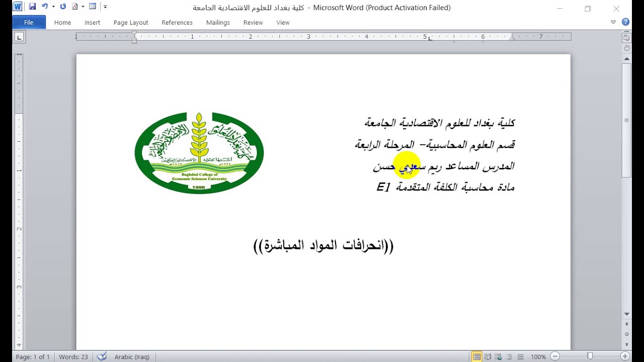This screenshot has height=362, width=644.
Task: Open the Undo history dropdown arrow
Action: (53, 7)
